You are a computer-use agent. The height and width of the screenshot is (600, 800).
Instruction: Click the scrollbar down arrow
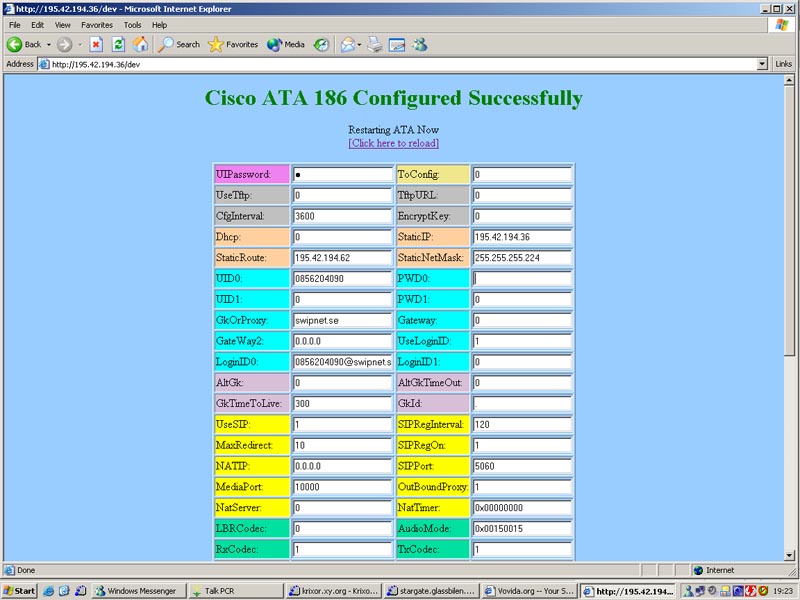pyautogui.click(x=789, y=556)
